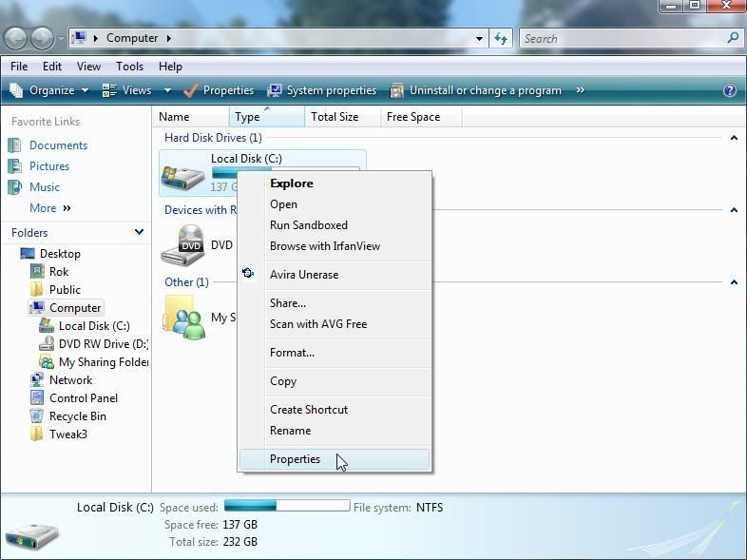
Task: Select Run Sandboxed in context menu
Action: [x=335, y=225]
